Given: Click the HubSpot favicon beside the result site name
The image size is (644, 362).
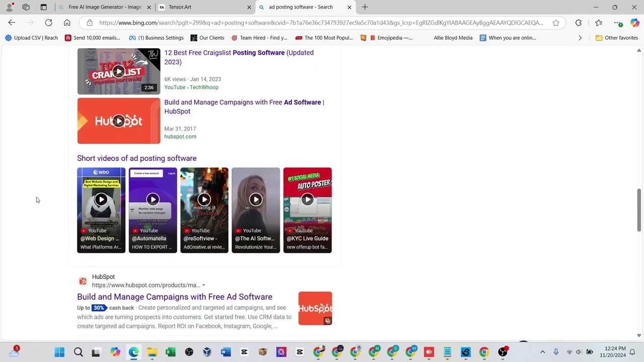Looking at the screenshot, I should [x=83, y=281].
